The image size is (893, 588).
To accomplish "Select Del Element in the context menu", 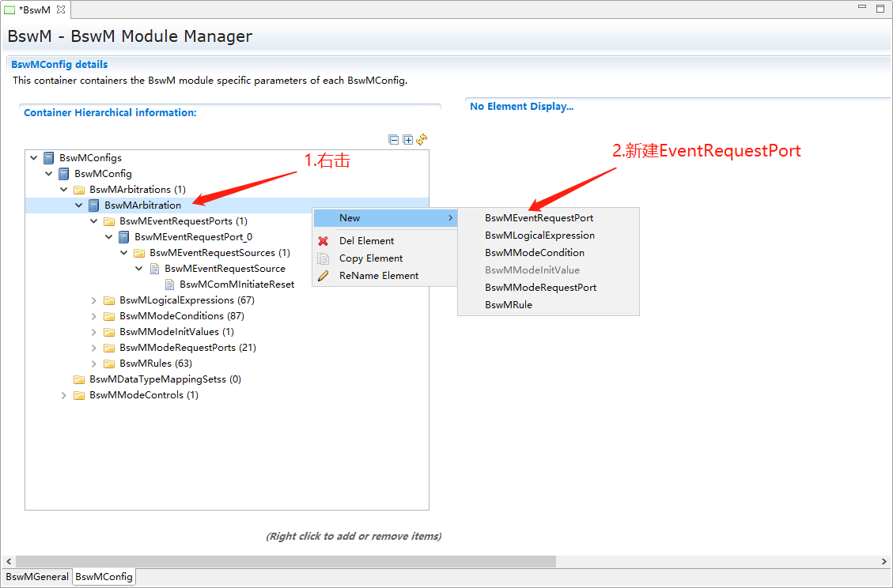I will click(x=366, y=241).
